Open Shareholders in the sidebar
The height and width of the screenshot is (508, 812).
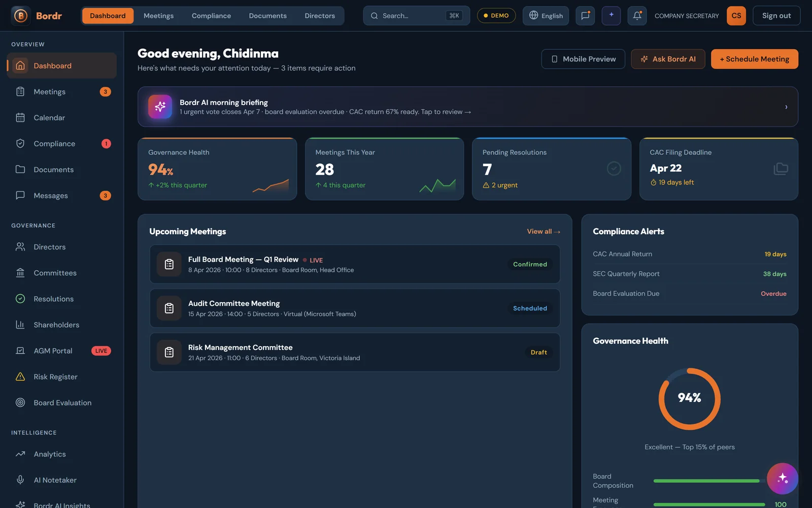61,325
